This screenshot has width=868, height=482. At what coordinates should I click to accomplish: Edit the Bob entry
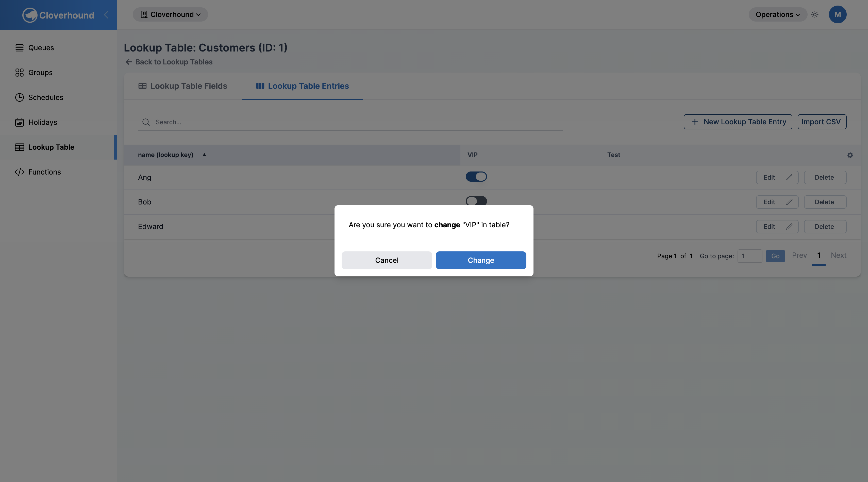[x=777, y=202]
